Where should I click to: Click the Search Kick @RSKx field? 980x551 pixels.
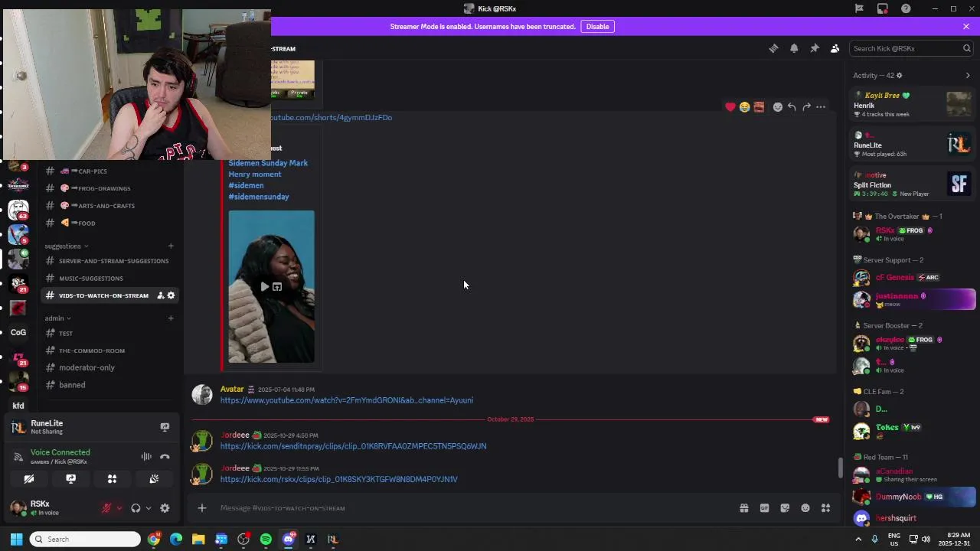click(910, 48)
